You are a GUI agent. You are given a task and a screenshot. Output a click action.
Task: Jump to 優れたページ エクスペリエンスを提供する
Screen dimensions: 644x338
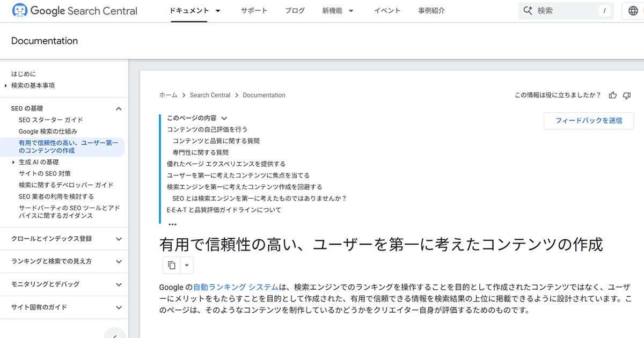(x=226, y=164)
